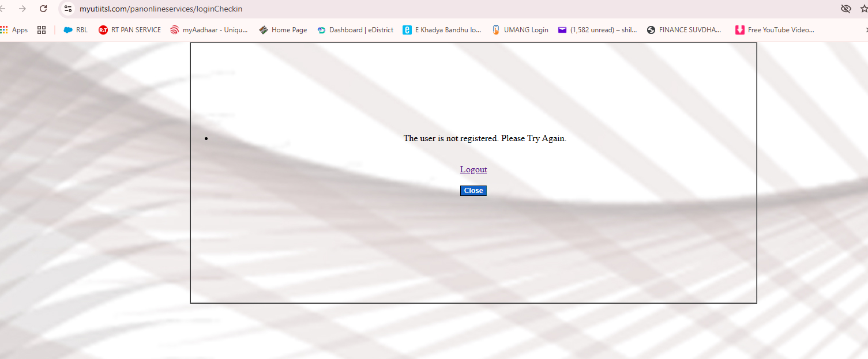
Task: Open the RBL bookmark
Action: click(x=76, y=30)
